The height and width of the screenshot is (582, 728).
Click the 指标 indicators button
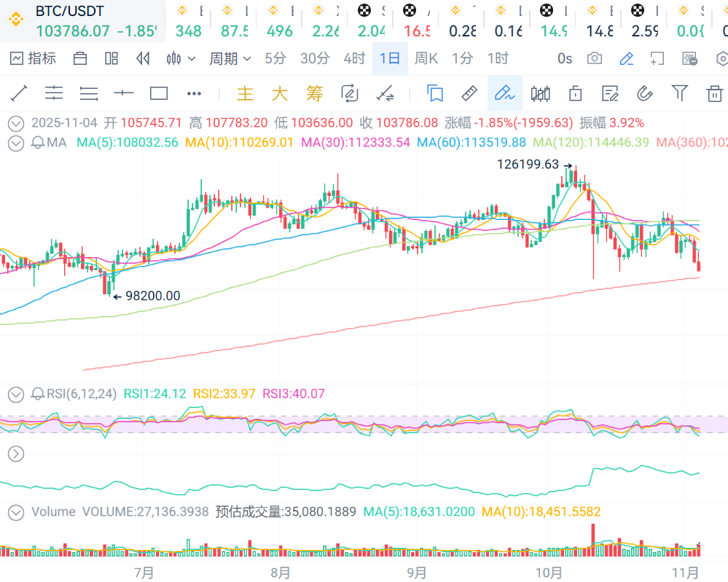(34, 58)
